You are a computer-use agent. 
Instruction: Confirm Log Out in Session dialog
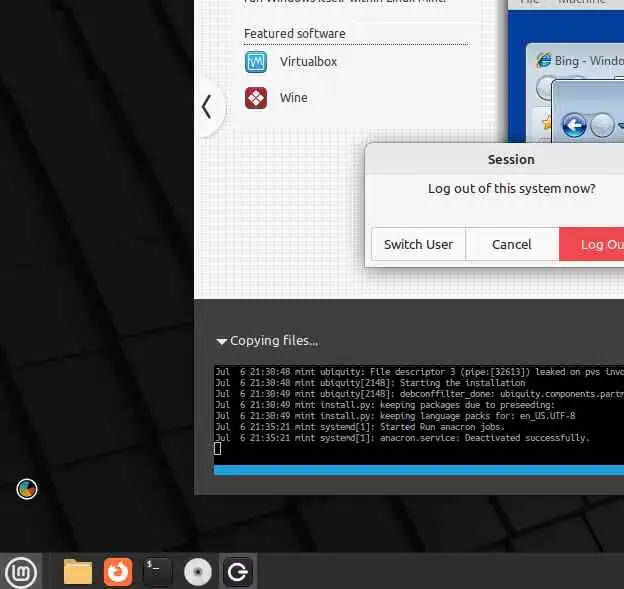click(592, 244)
